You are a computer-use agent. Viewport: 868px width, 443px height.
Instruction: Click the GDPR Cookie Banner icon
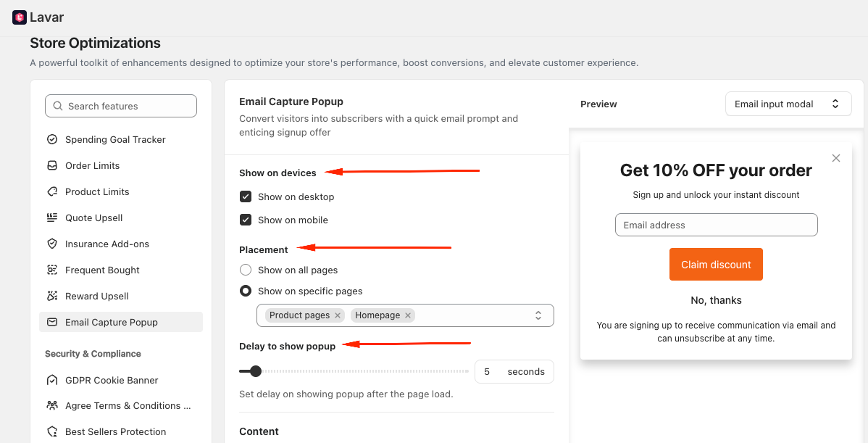coord(52,380)
